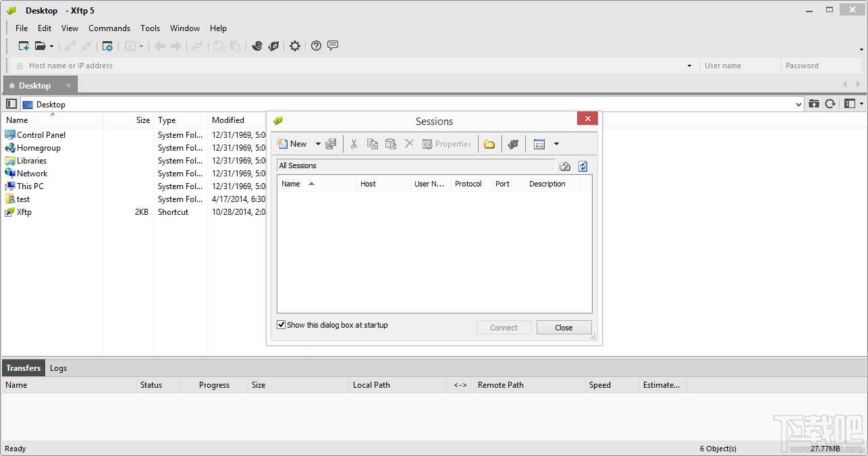Refresh the session list
The width and height of the screenshot is (868, 456).
point(582,166)
